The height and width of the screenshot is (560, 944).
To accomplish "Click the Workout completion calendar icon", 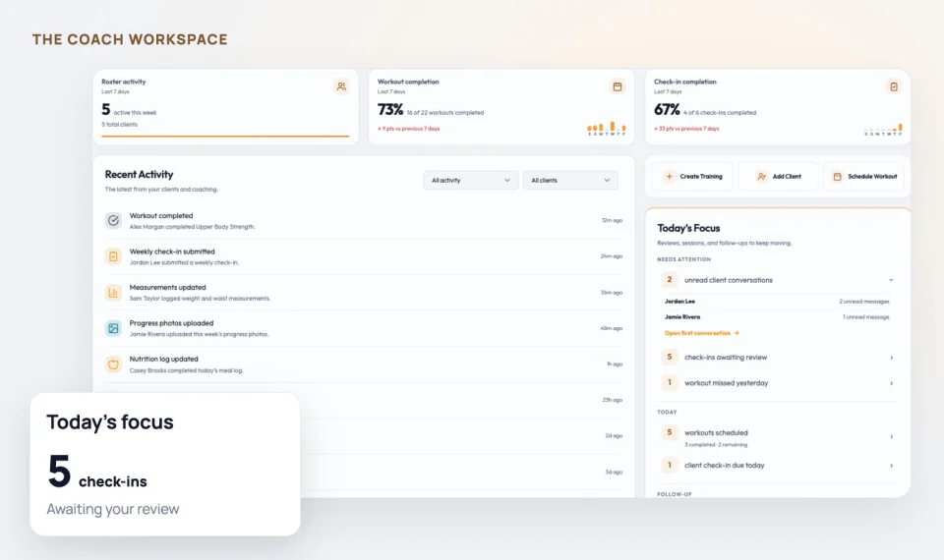I will pos(618,86).
